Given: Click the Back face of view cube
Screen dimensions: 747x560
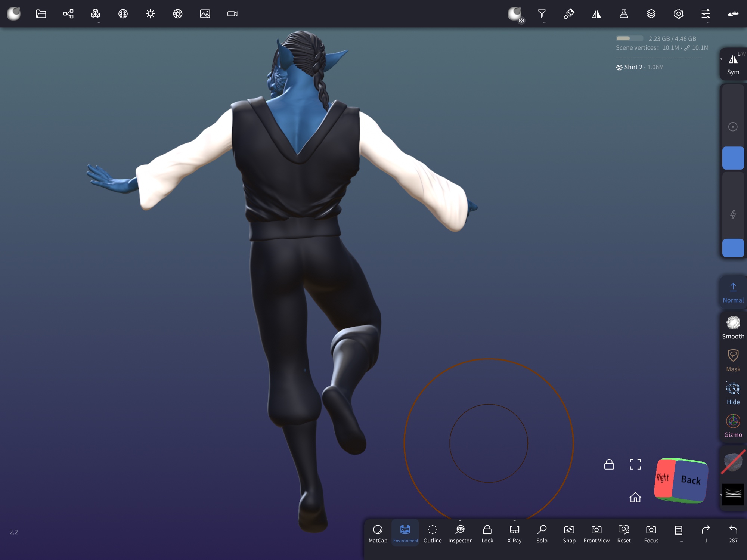Looking at the screenshot, I should click(691, 480).
